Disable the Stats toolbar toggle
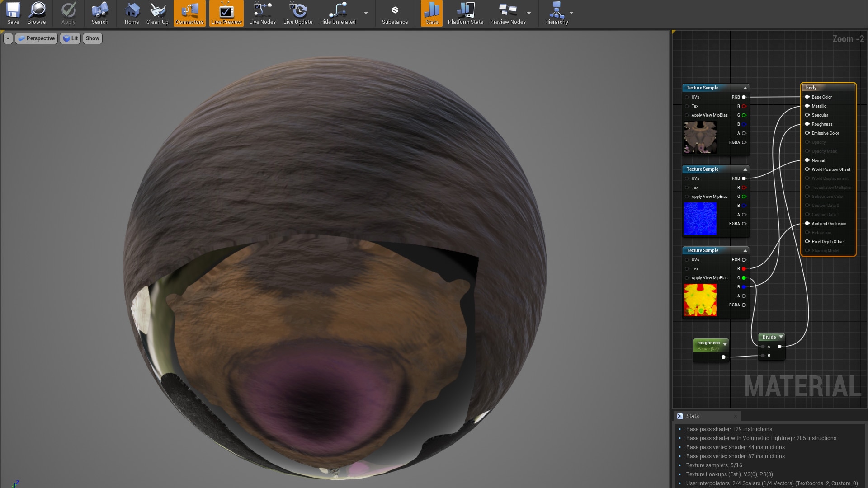This screenshot has height=488, width=868. tap(431, 13)
